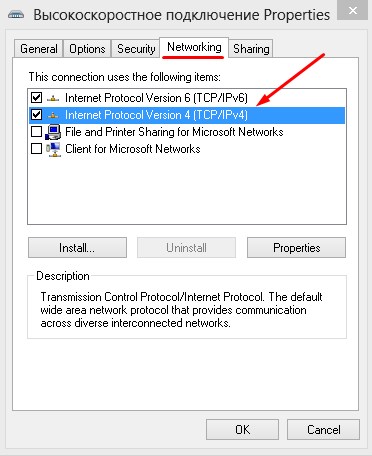Click the Client for Microsoft Networks icon
Screen dimensions: 372x456
(53, 149)
